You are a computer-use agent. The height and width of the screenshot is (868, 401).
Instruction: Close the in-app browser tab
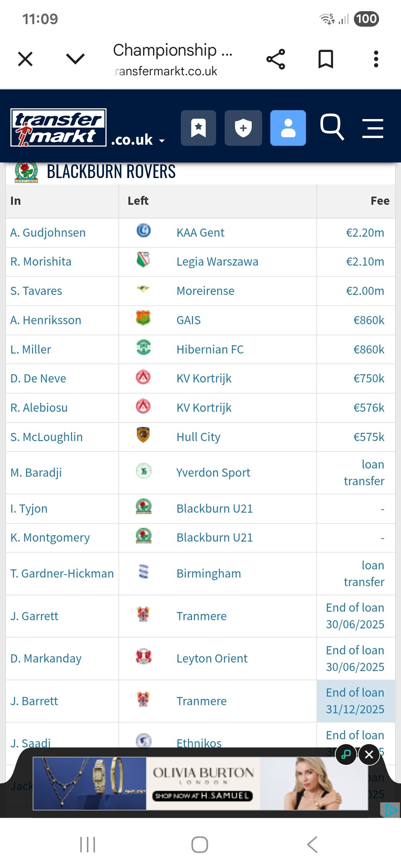click(25, 59)
